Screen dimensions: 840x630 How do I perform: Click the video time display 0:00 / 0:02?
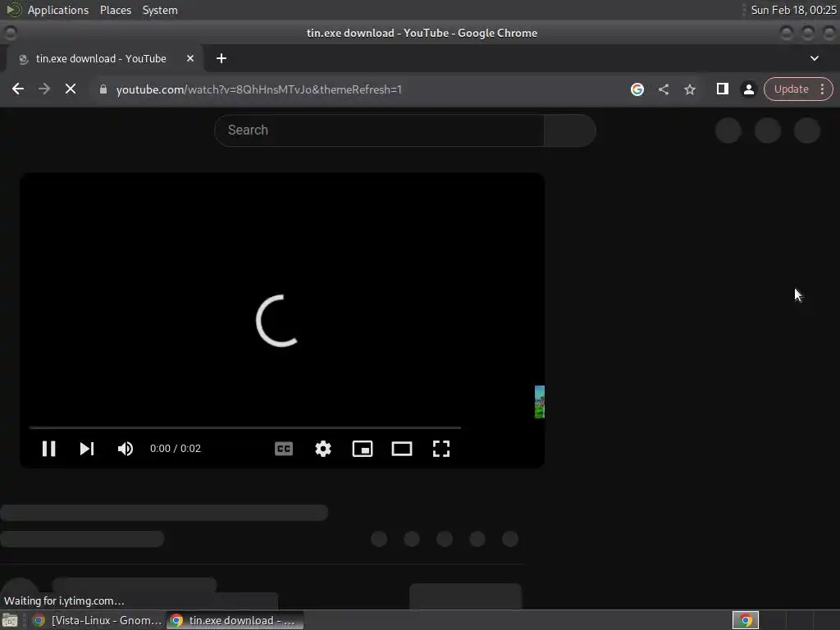(176, 449)
